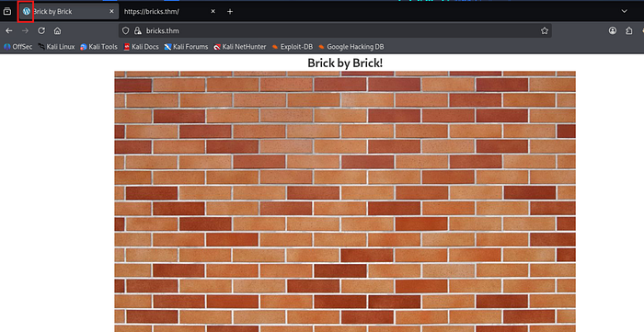
Task: Open the browser home page
Action: pyautogui.click(x=57, y=30)
